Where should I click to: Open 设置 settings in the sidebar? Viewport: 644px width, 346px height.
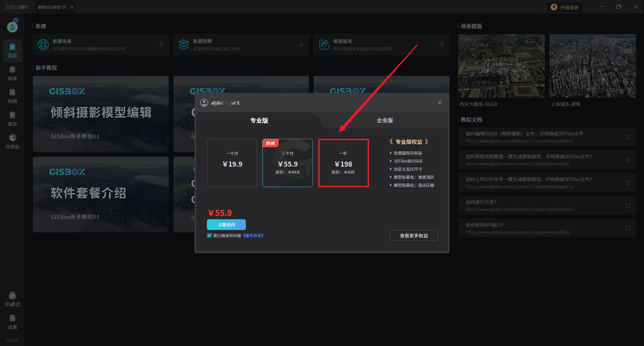pos(12,322)
